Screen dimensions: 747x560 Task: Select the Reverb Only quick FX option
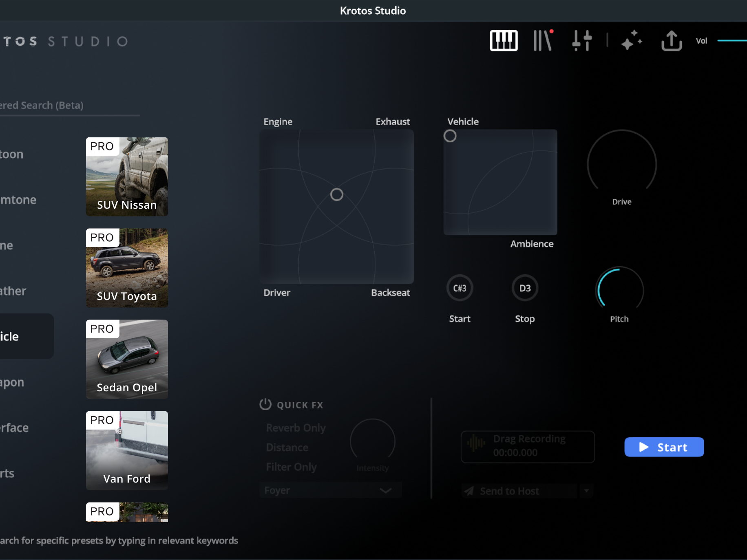(x=296, y=428)
